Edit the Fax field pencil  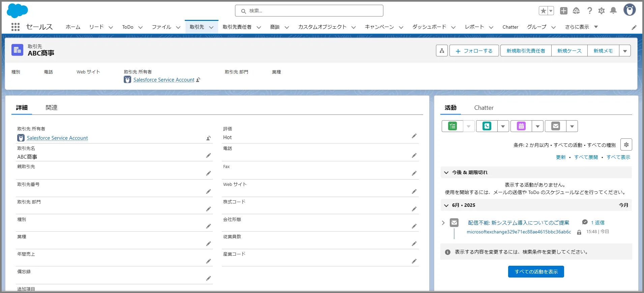414,173
